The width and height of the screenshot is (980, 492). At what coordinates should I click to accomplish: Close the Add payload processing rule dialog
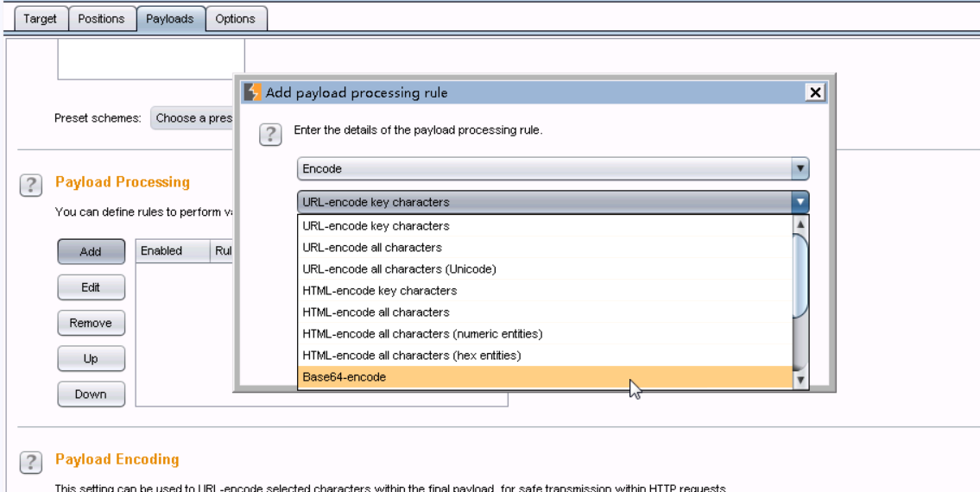pyautogui.click(x=813, y=92)
